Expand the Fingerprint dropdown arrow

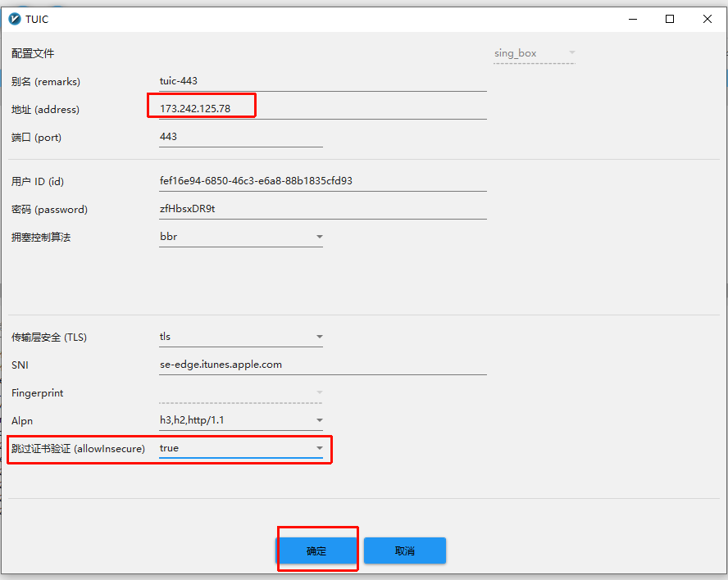coord(319,393)
